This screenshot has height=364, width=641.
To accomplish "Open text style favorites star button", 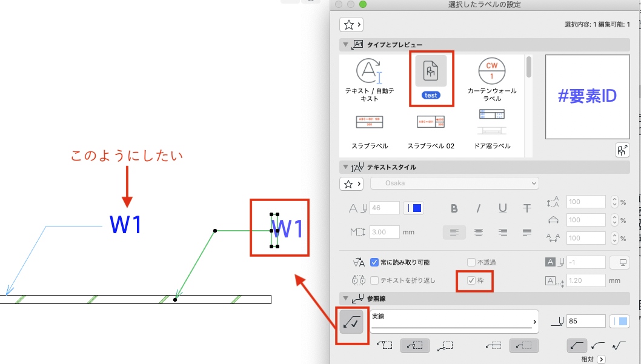I will pos(351,184).
